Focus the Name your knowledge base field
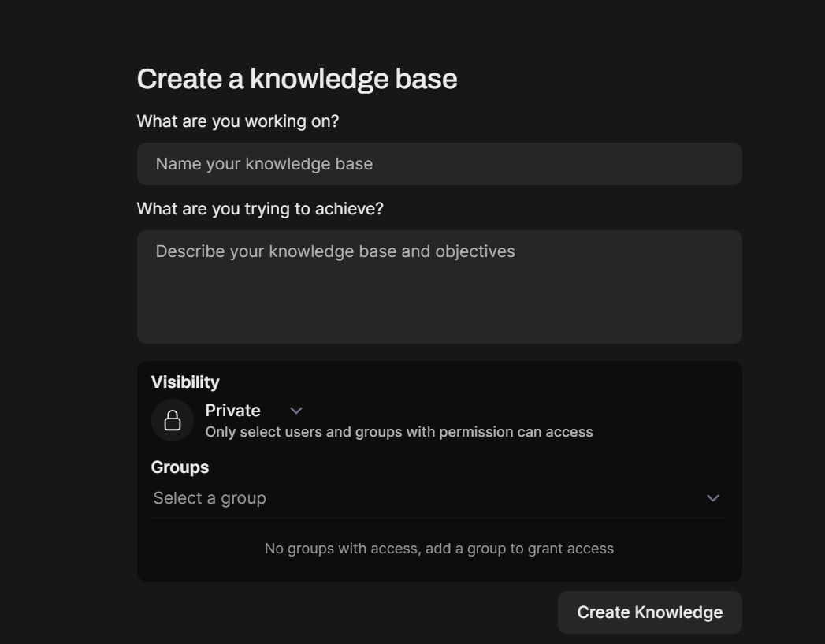 click(439, 164)
